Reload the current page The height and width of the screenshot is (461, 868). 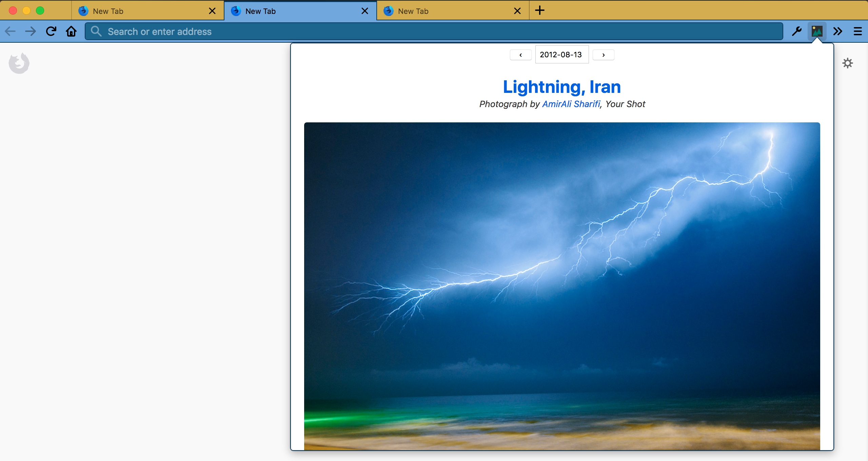[x=51, y=32]
